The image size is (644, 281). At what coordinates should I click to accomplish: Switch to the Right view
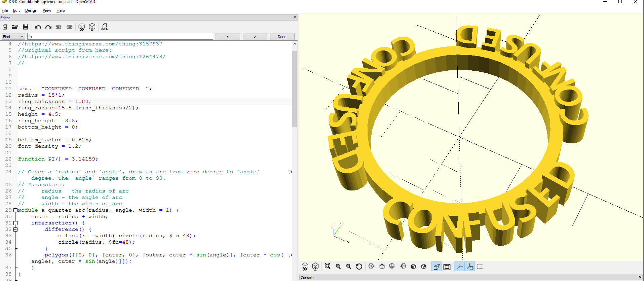tap(371, 267)
